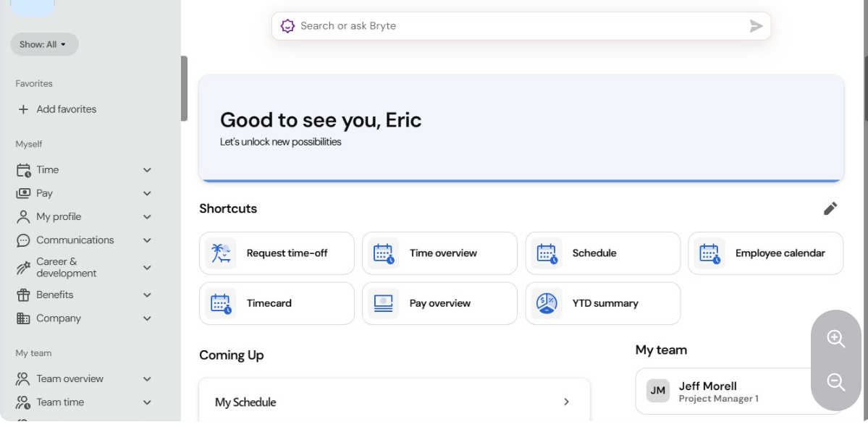Click the zoom out magnifier icon
868x427 pixels.
click(x=836, y=381)
